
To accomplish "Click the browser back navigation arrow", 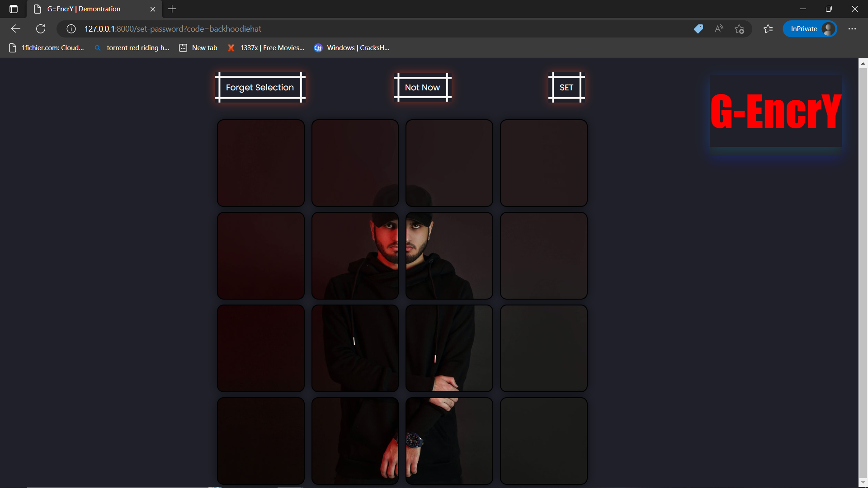I will pyautogui.click(x=16, y=28).
